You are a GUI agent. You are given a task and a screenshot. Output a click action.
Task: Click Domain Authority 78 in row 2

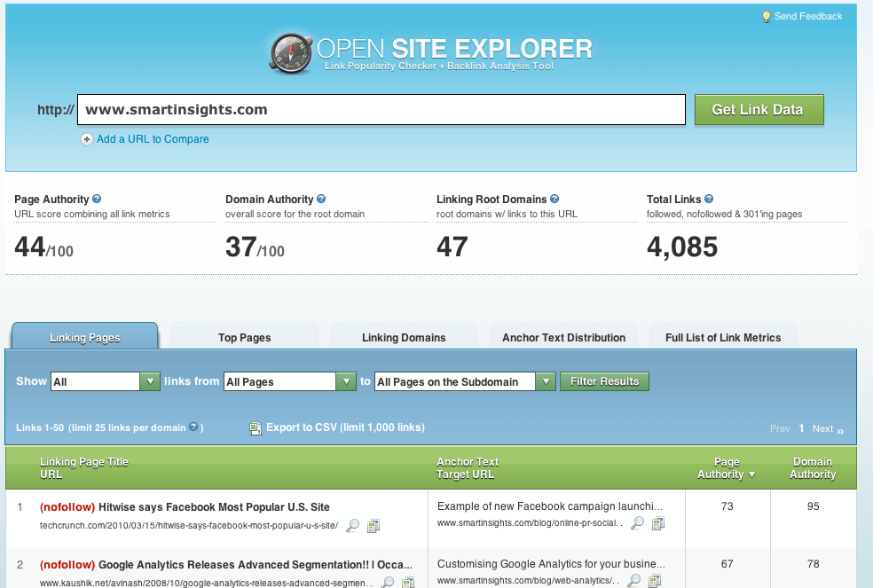(813, 563)
